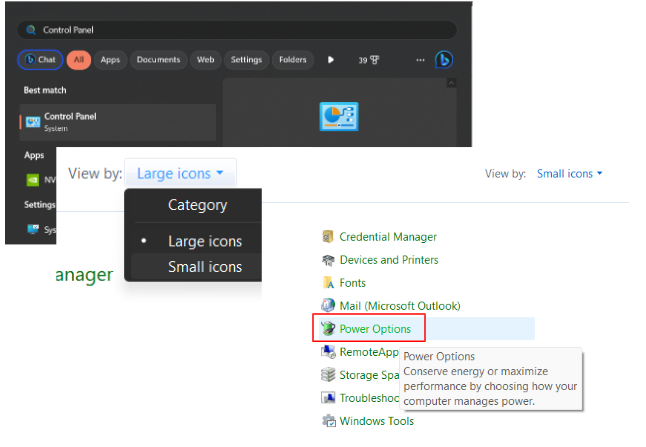Open Power Options link
The width and height of the screenshot is (646, 447).
pos(375,329)
